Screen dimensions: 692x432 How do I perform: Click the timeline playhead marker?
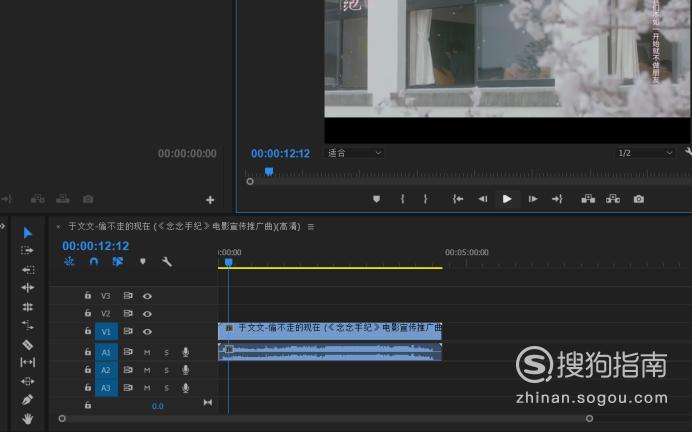pos(229,263)
